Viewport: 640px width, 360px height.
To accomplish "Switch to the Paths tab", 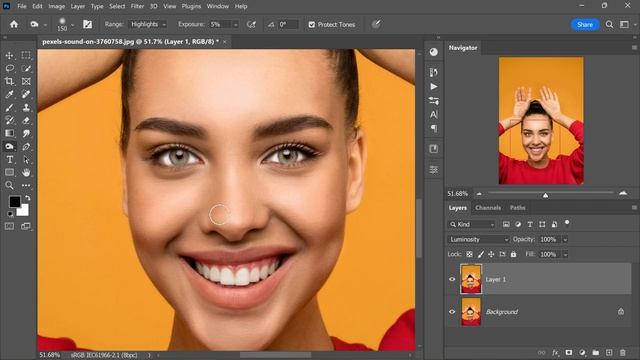I will click(x=517, y=208).
